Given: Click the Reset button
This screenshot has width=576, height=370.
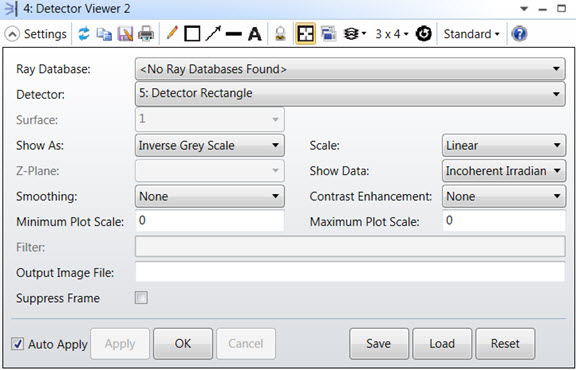Looking at the screenshot, I should coord(505,344).
